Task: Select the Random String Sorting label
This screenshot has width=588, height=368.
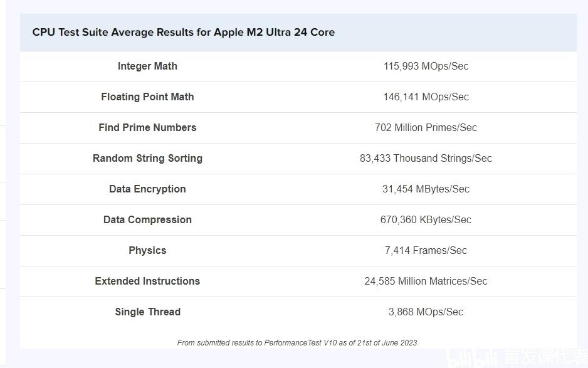Action: click(147, 158)
